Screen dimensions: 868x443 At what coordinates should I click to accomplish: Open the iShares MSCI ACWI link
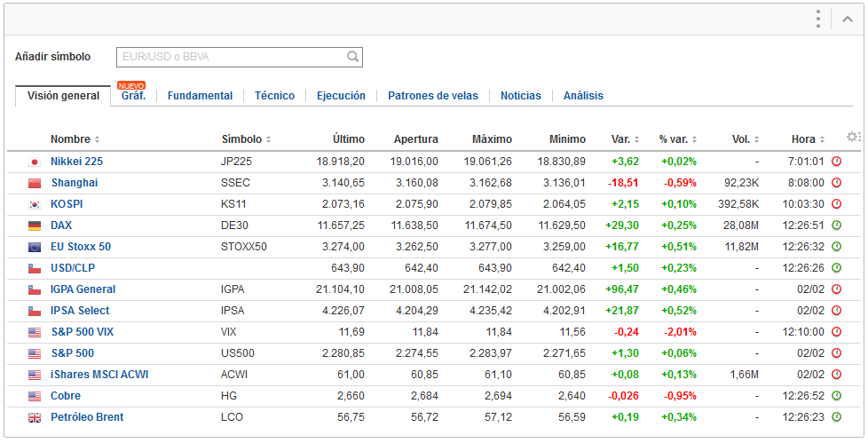click(x=99, y=375)
